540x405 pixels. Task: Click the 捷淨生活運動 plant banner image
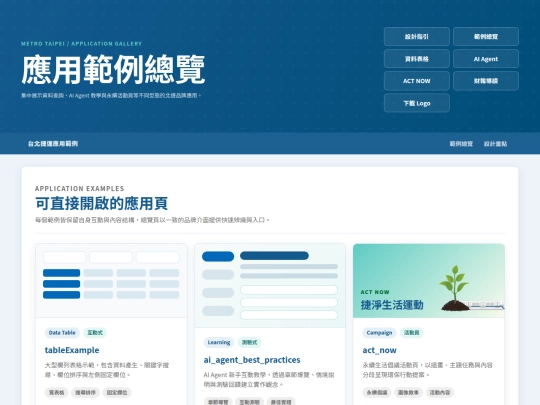[x=429, y=281]
